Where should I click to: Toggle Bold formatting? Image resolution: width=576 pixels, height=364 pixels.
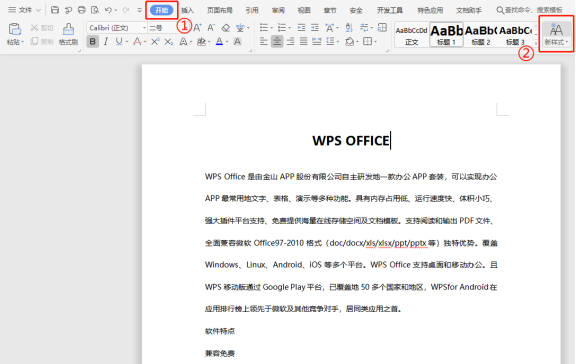pyautogui.click(x=93, y=42)
